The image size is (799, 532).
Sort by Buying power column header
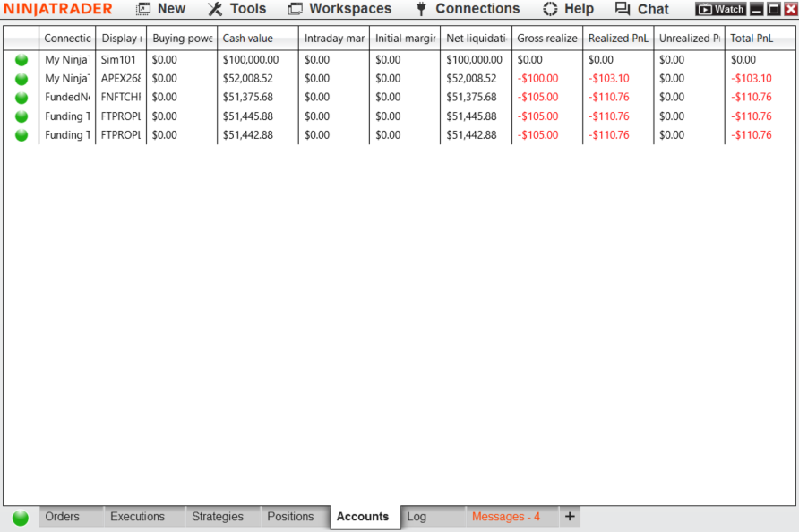pos(182,39)
